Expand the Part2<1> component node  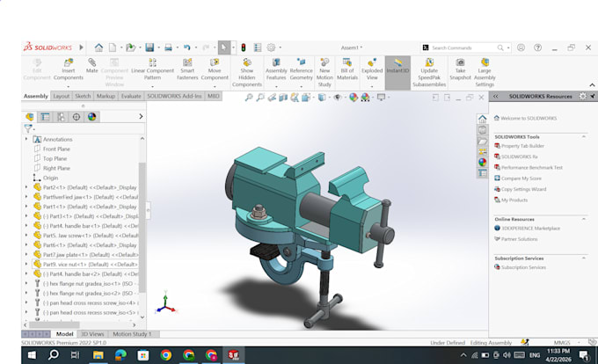26,187
